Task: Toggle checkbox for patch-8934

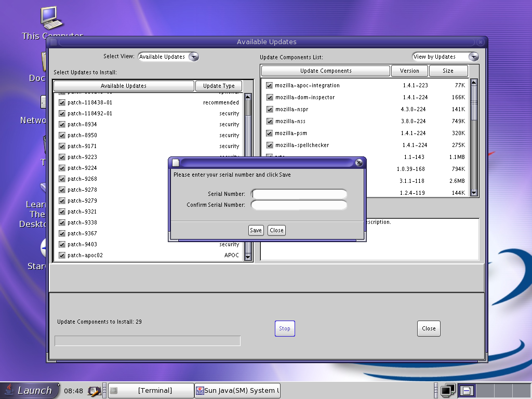Action: pos(62,124)
